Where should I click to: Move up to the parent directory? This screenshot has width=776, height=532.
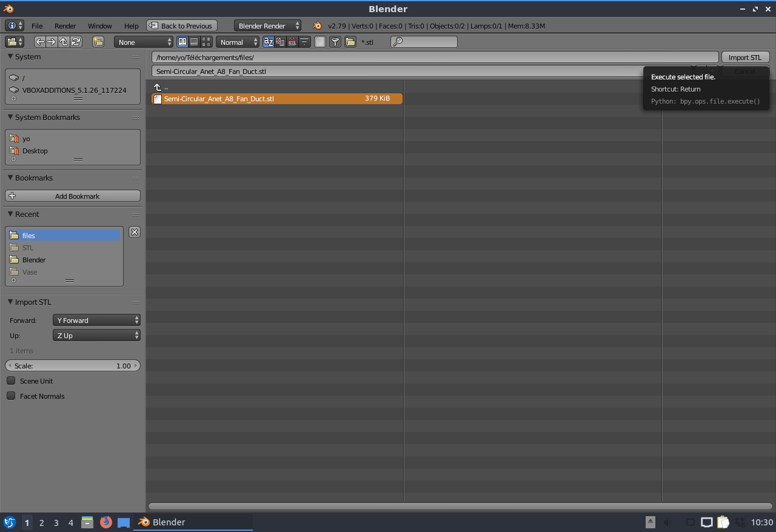64,42
